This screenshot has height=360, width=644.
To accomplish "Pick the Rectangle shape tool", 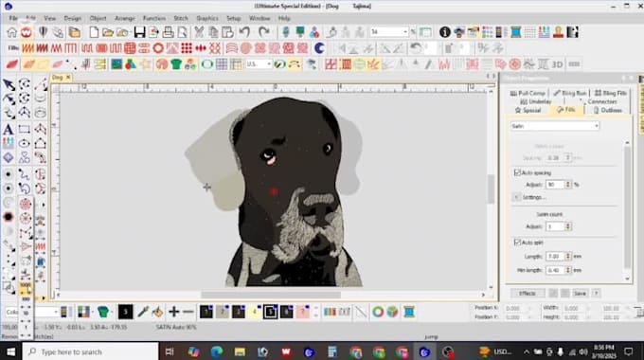I will coord(25,130).
